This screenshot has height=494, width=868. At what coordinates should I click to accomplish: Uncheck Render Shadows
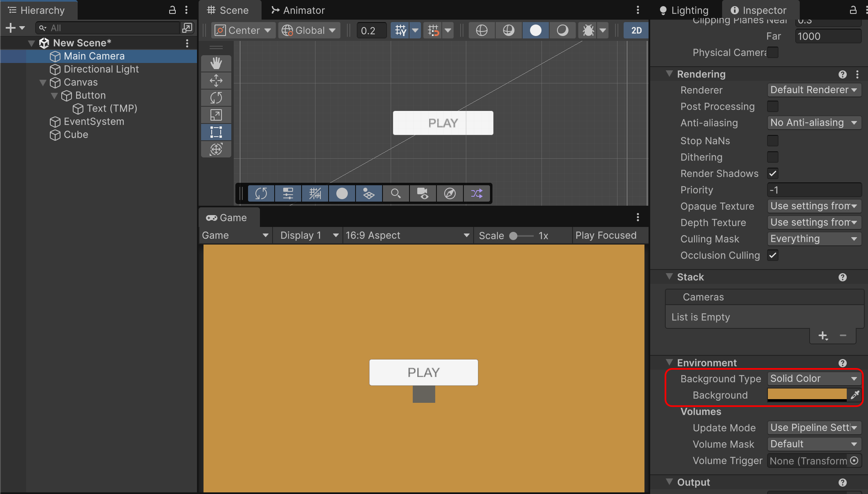(x=772, y=173)
